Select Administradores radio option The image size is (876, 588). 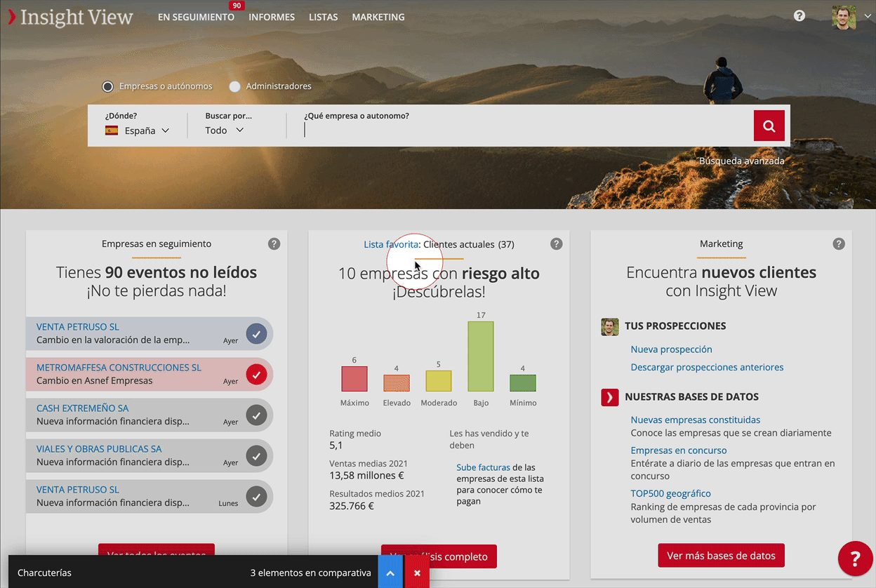click(234, 86)
